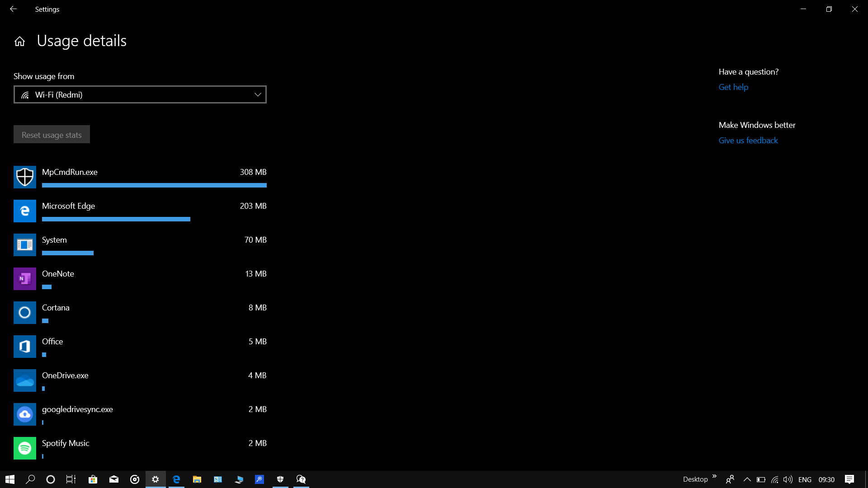The width and height of the screenshot is (868, 488).
Task: Select the System entry name
Action: tap(54, 240)
